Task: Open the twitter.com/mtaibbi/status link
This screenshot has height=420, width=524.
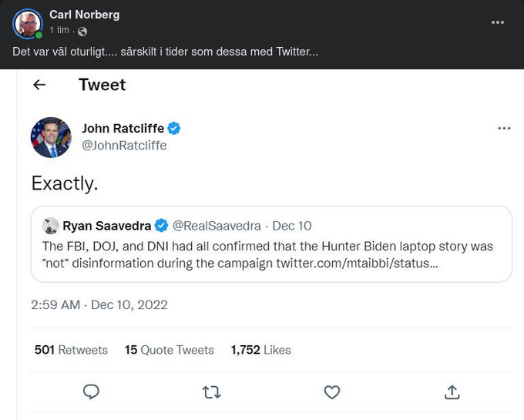Action: [x=357, y=264]
